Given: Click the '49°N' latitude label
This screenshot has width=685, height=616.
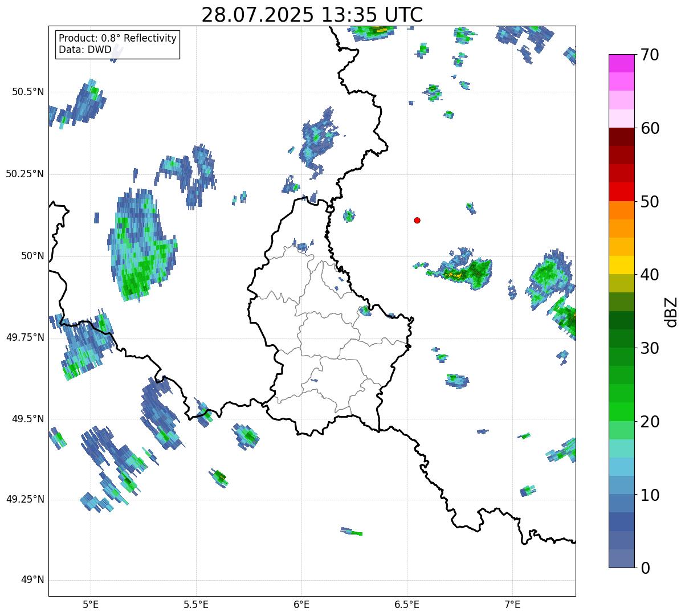Looking at the screenshot, I should pyautogui.click(x=32, y=580).
